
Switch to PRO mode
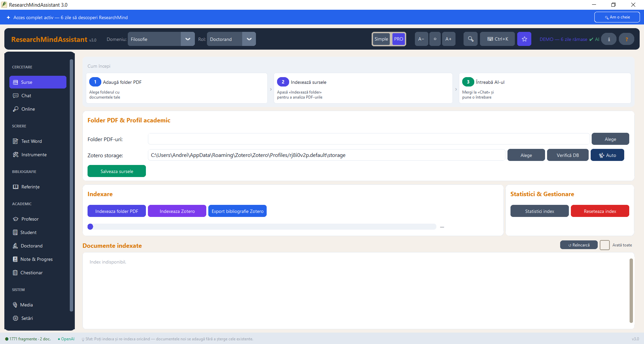click(398, 39)
